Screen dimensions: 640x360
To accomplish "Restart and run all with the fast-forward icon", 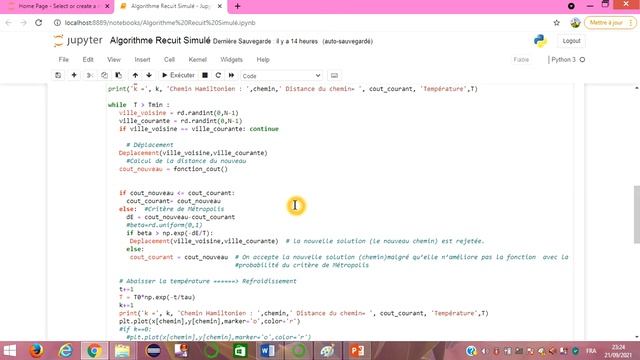I will [x=231, y=76].
